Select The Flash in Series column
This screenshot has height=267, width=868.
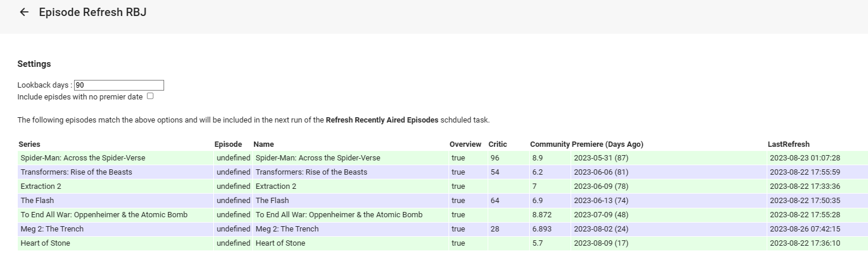(116, 201)
